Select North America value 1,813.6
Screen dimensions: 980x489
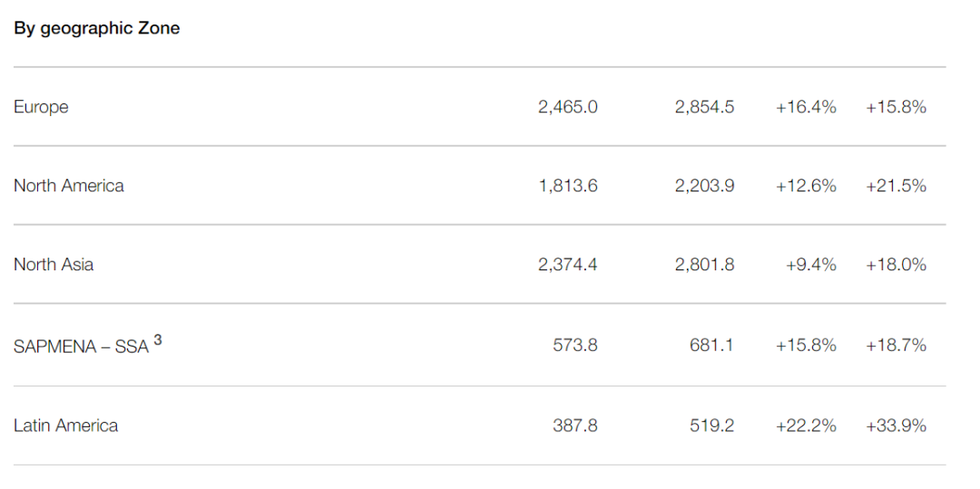567,186
